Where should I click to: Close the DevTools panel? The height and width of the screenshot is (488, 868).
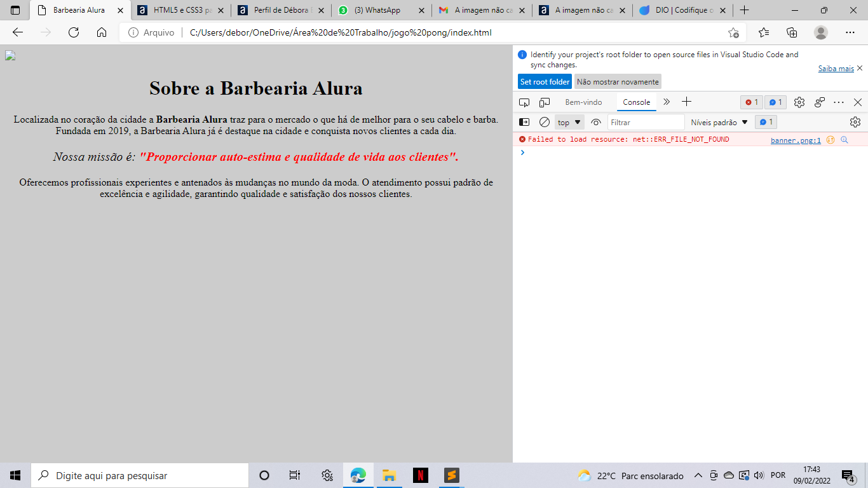pos(858,102)
